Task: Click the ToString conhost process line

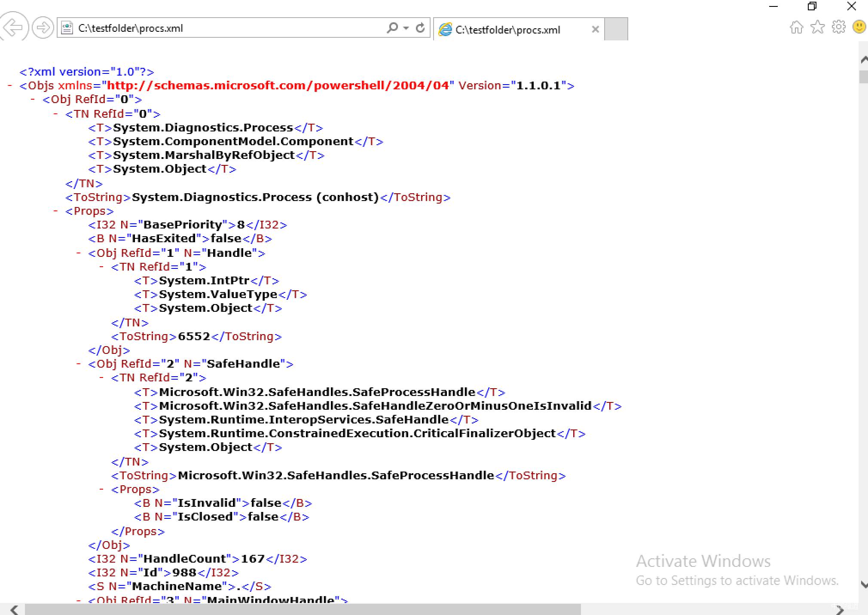Action: pyautogui.click(x=258, y=197)
